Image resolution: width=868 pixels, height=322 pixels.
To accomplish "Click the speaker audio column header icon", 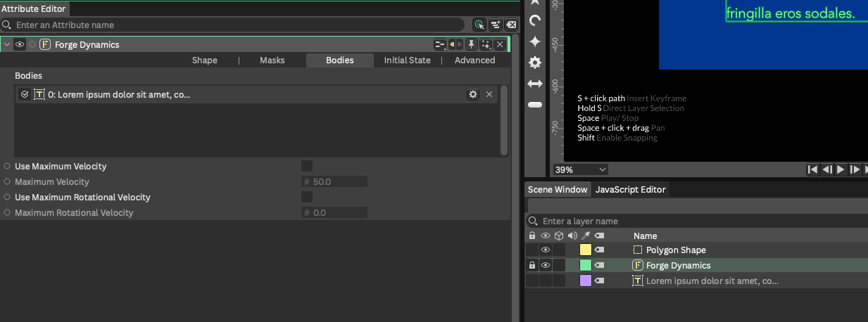I will point(572,236).
